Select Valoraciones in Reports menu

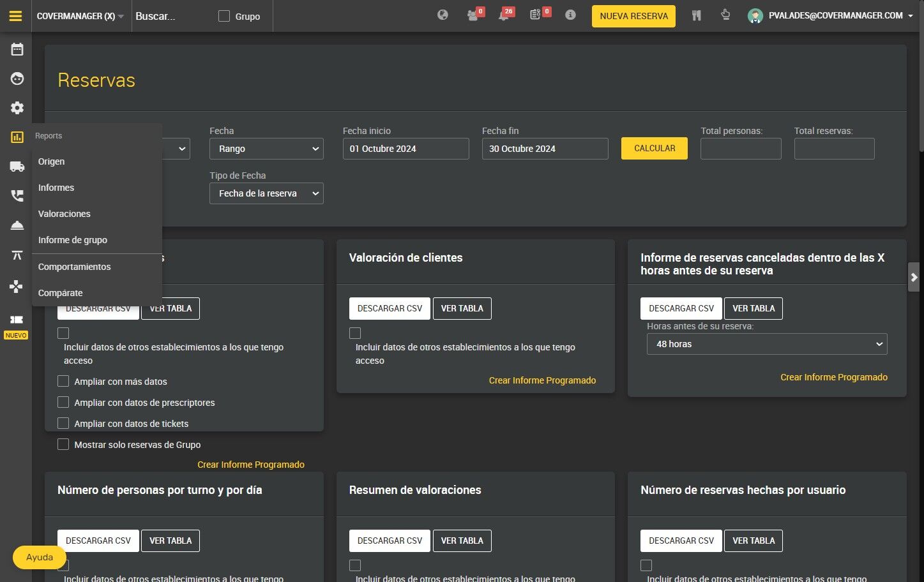point(64,214)
